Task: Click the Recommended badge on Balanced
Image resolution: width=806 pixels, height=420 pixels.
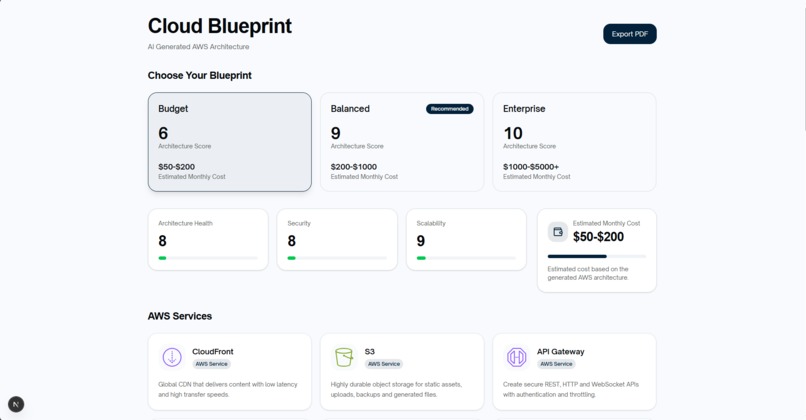Action: coord(450,109)
